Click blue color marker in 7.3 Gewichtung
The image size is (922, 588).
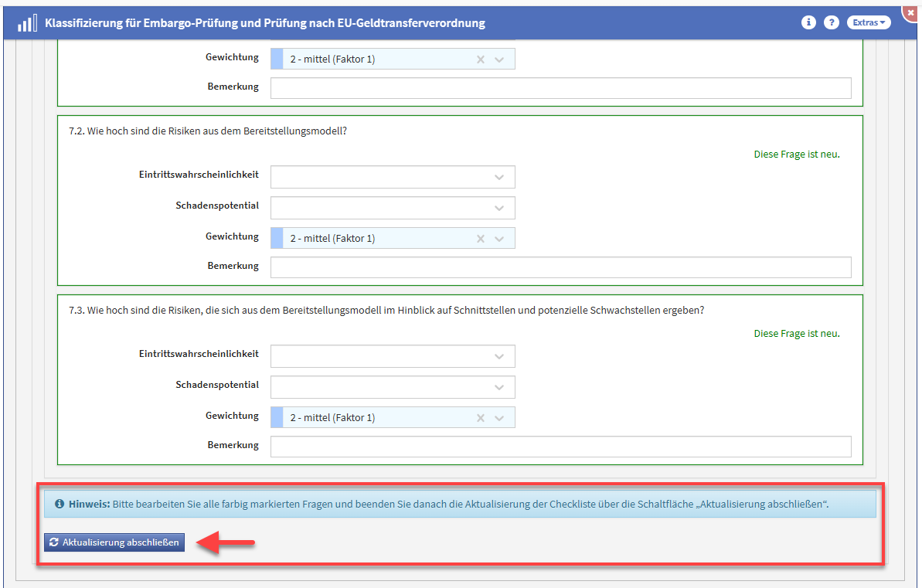[277, 418]
